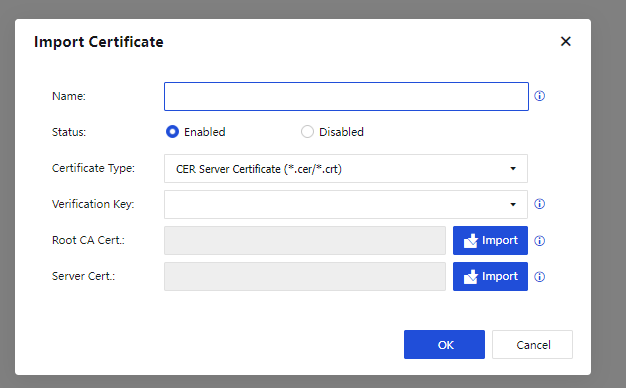Click the info icon beside Verification Key
The width and height of the screenshot is (626, 388).
tap(539, 204)
